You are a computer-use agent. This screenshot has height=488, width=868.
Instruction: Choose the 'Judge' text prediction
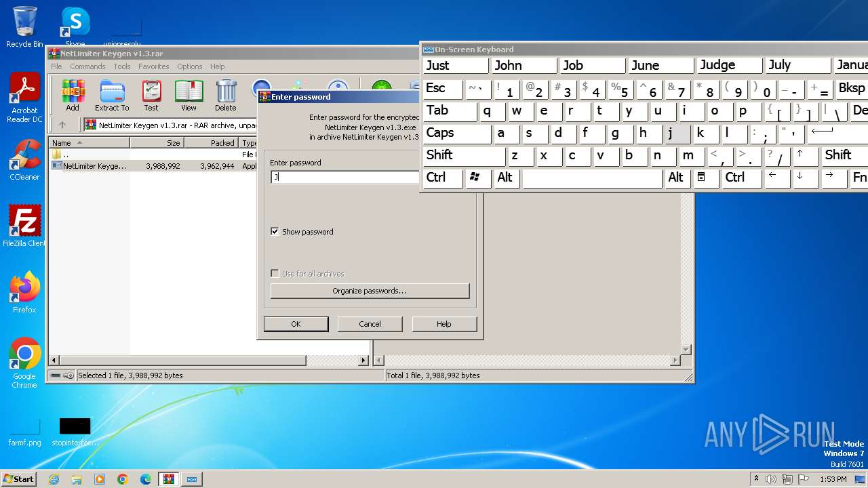pos(731,66)
